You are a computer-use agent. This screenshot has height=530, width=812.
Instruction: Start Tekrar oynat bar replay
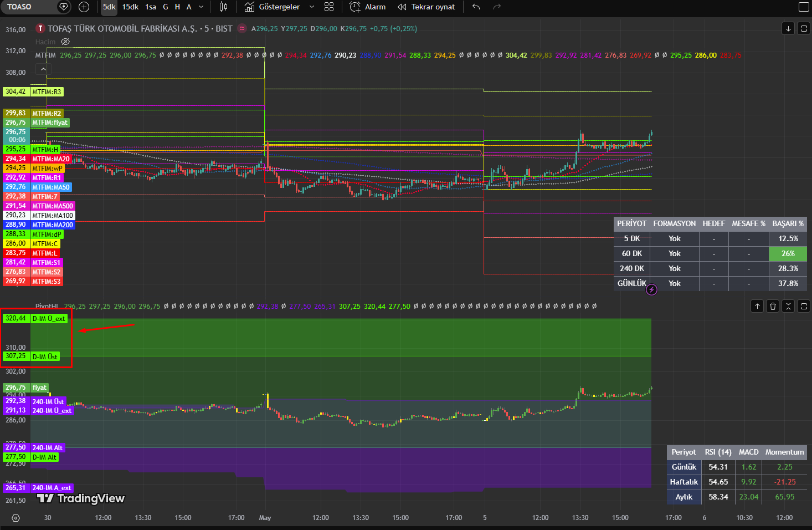point(426,7)
